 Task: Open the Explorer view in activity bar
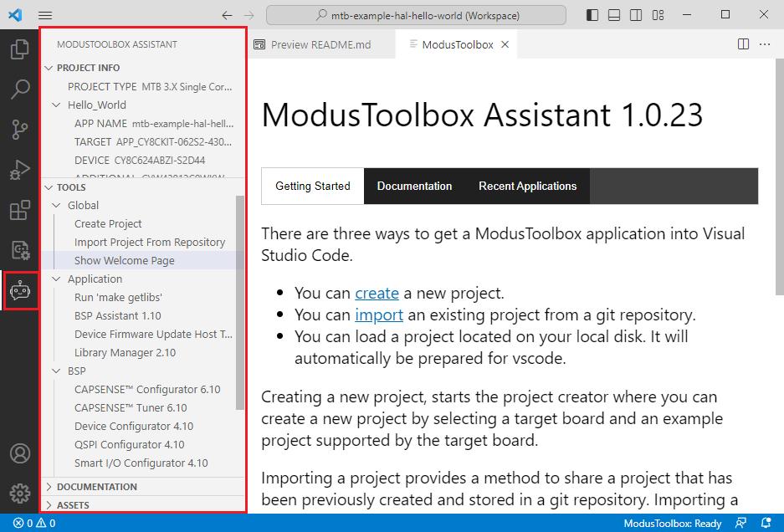coord(19,49)
